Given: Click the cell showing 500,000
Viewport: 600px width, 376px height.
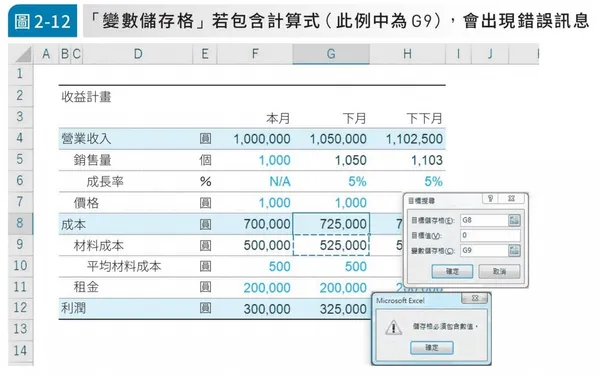Looking at the screenshot, I should [267, 245].
